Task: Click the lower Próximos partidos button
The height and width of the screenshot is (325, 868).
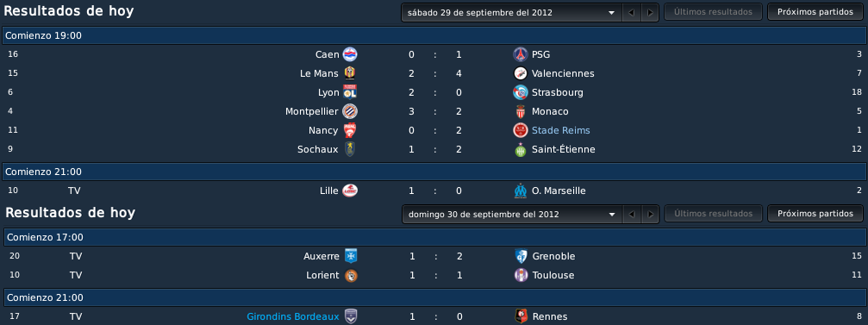Action: 815,213
